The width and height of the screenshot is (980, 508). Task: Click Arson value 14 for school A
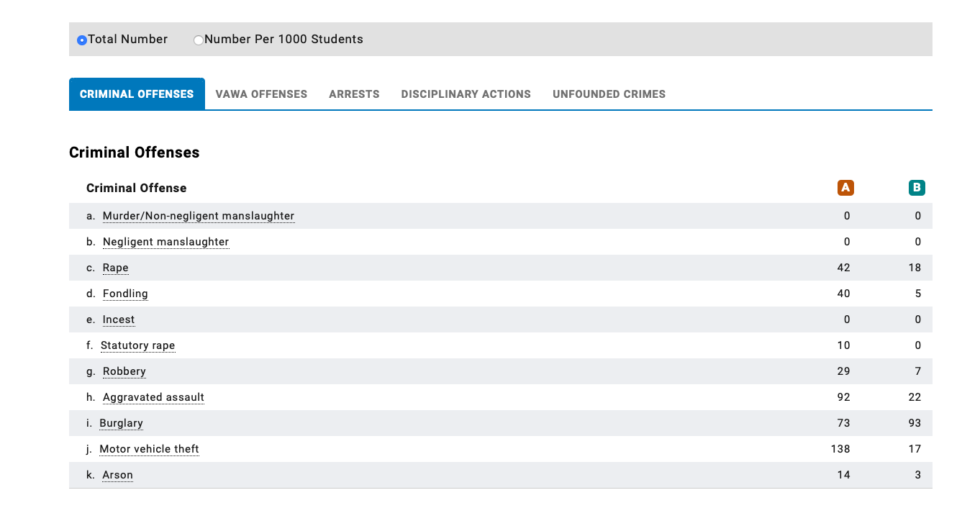pos(844,475)
